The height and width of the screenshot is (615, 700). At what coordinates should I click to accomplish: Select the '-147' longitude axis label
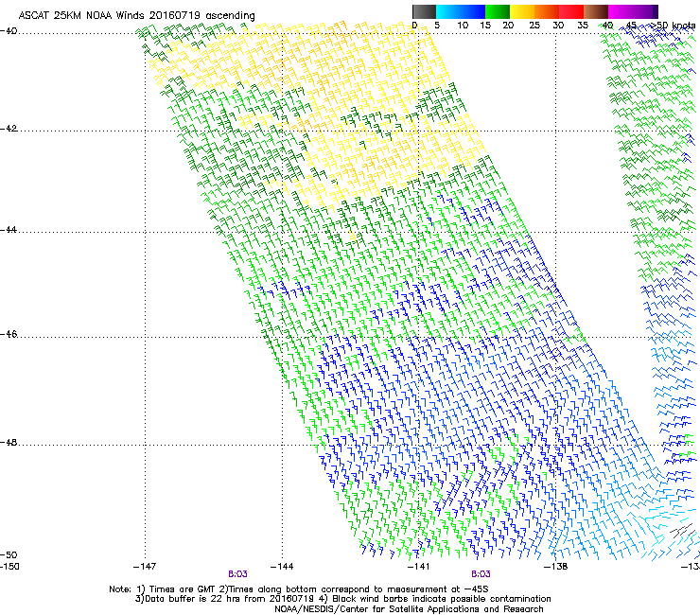click(145, 567)
